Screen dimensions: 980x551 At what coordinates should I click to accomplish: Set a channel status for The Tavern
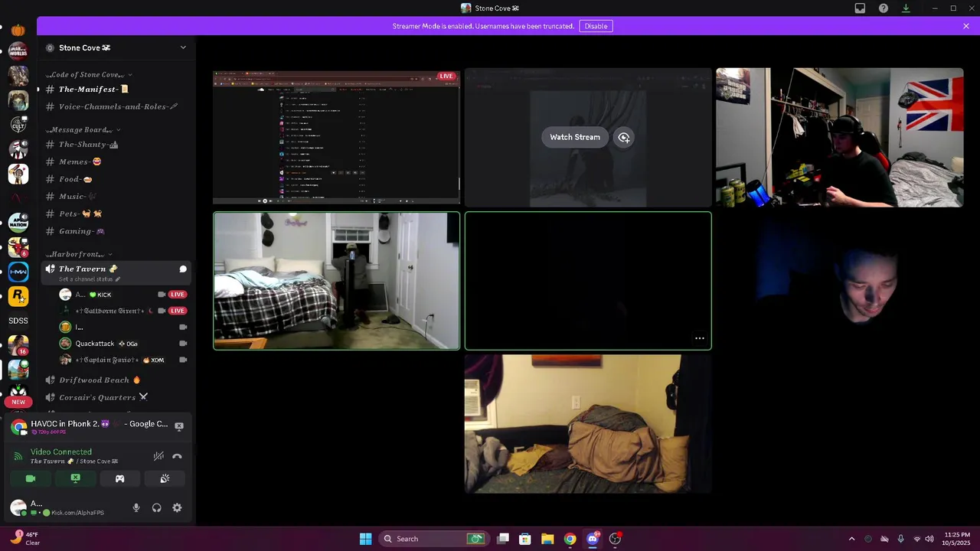point(90,279)
